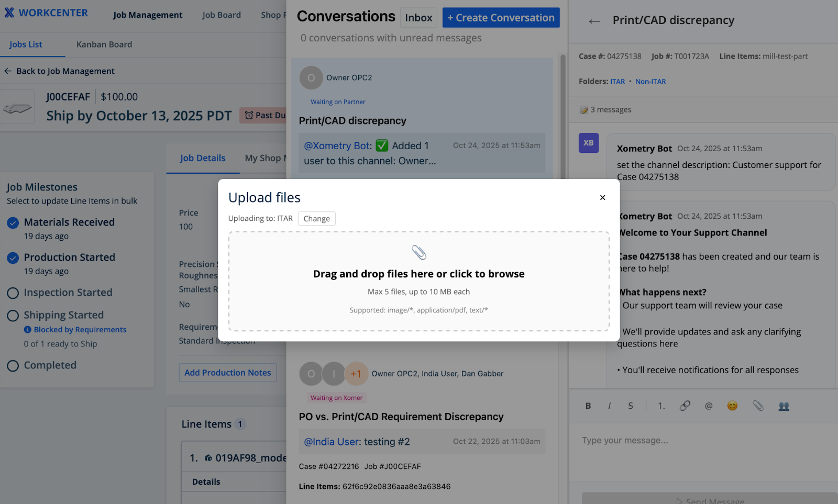Screen dimensions: 838x504
Task: Open the Job Board menu item
Action: 222,15
